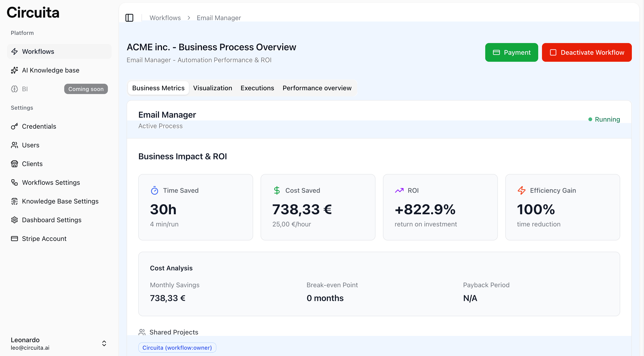Click the red Deactivate Workflow button
This screenshot has width=644, height=356.
point(587,53)
